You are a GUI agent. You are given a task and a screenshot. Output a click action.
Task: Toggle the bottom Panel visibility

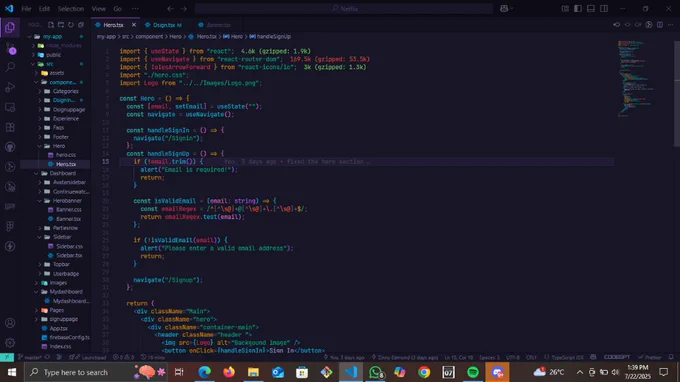click(591, 9)
